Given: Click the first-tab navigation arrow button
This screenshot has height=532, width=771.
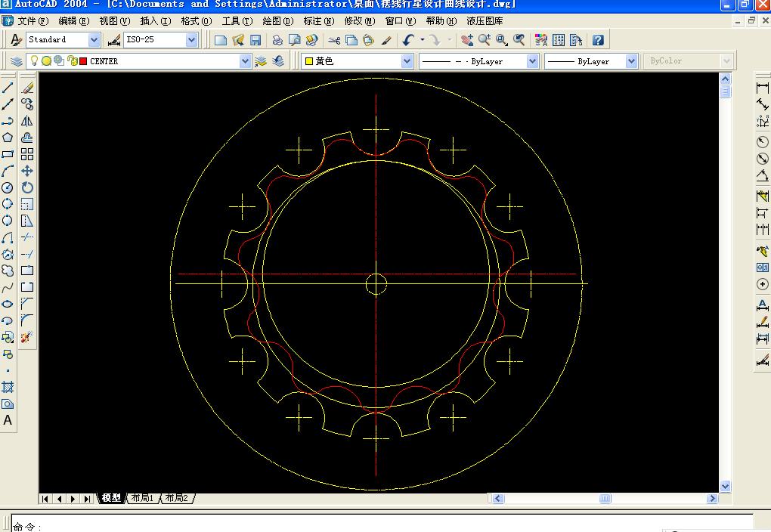Looking at the screenshot, I should [45, 499].
